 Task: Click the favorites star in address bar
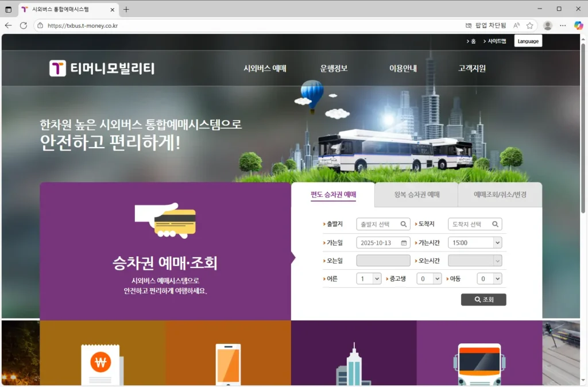529,25
